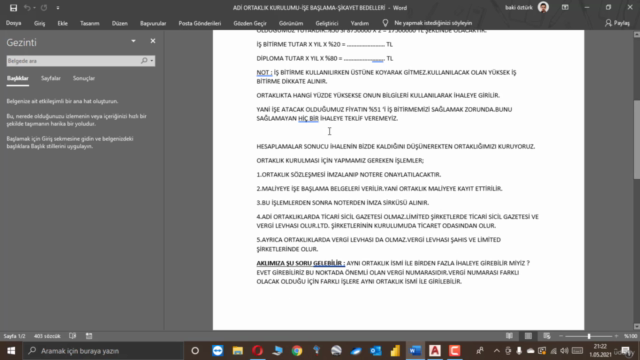
Task: Click the scroll up arrow of document
Action: 637,35
